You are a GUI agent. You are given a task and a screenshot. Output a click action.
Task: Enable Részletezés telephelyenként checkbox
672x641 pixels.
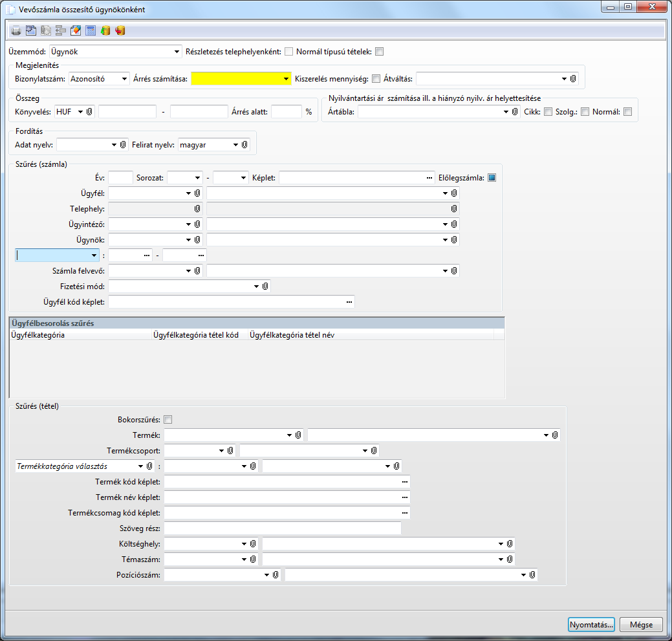(x=289, y=52)
